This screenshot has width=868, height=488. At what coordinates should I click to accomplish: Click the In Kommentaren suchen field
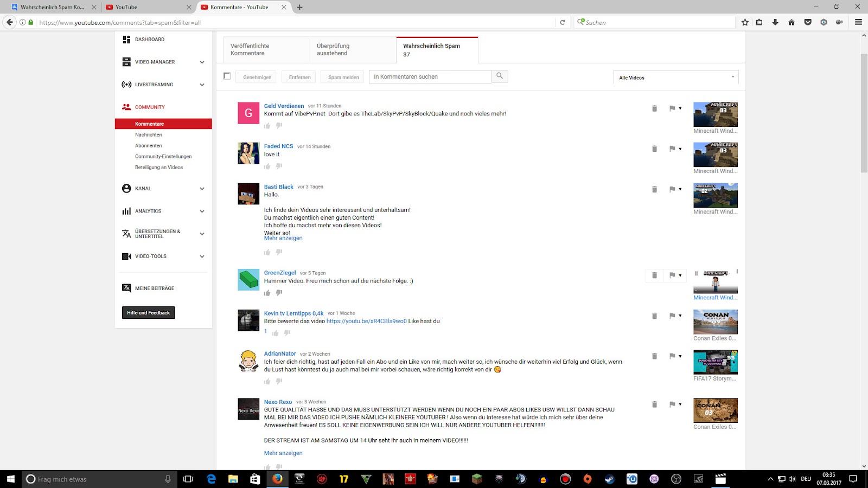pos(430,76)
